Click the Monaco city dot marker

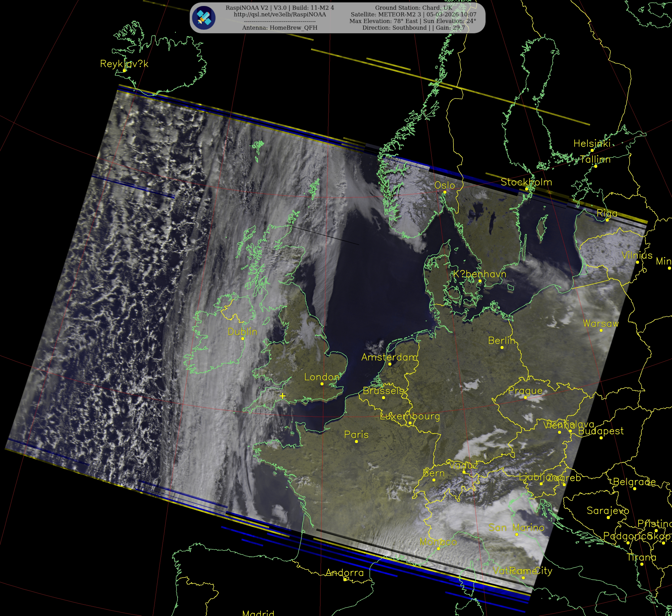(x=438, y=548)
